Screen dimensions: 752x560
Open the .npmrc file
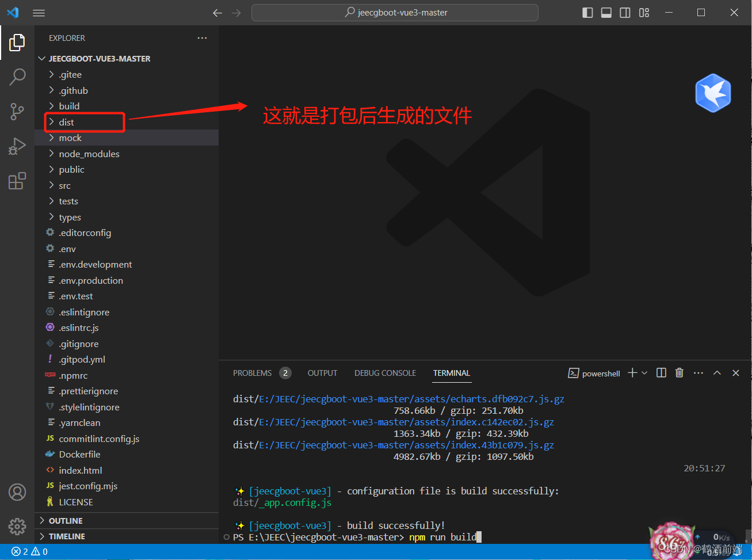point(127,375)
